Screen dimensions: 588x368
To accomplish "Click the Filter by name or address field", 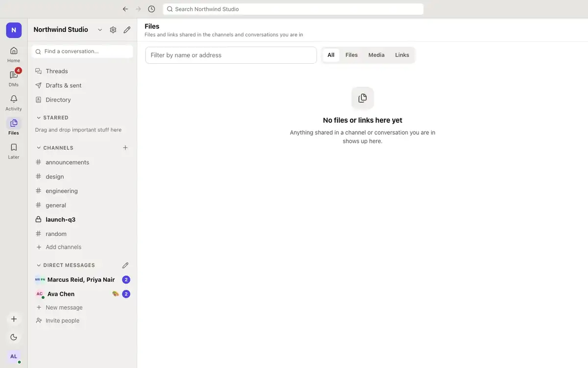I will (x=231, y=55).
